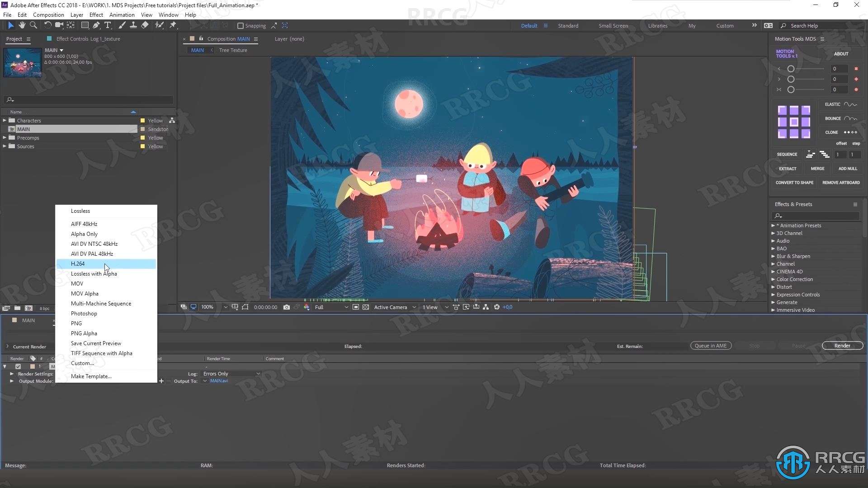868x488 pixels.
Task: Select the Selection arrow tool
Action: coord(10,25)
